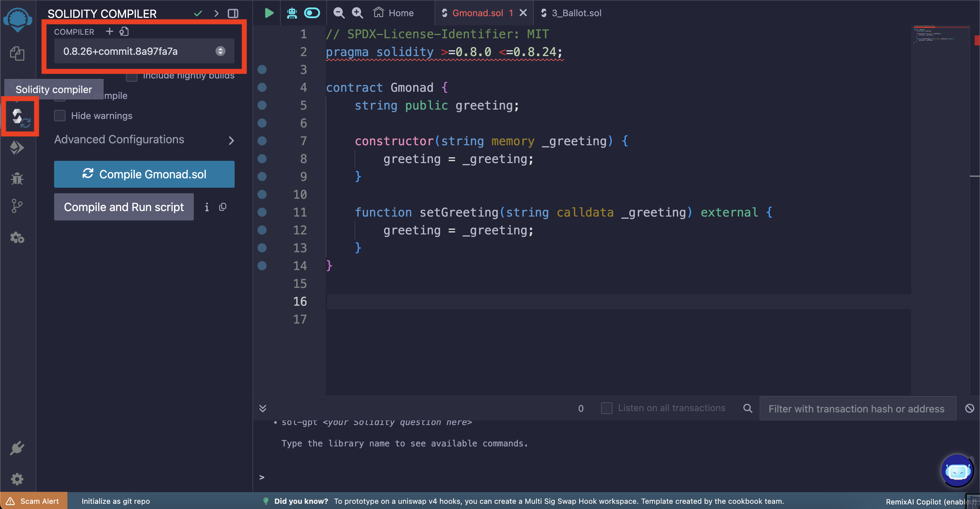
Task: Click the Compile Gmonad.sol button
Action: 145,174
